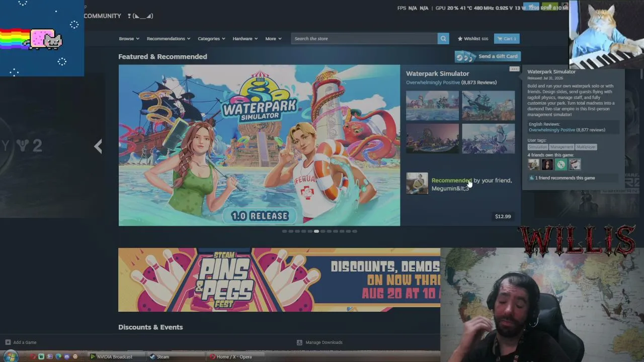Click the Megumin friend avatar
Image resolution: width=644 pixels, height=362 pixels.
[x=417, y=184]
